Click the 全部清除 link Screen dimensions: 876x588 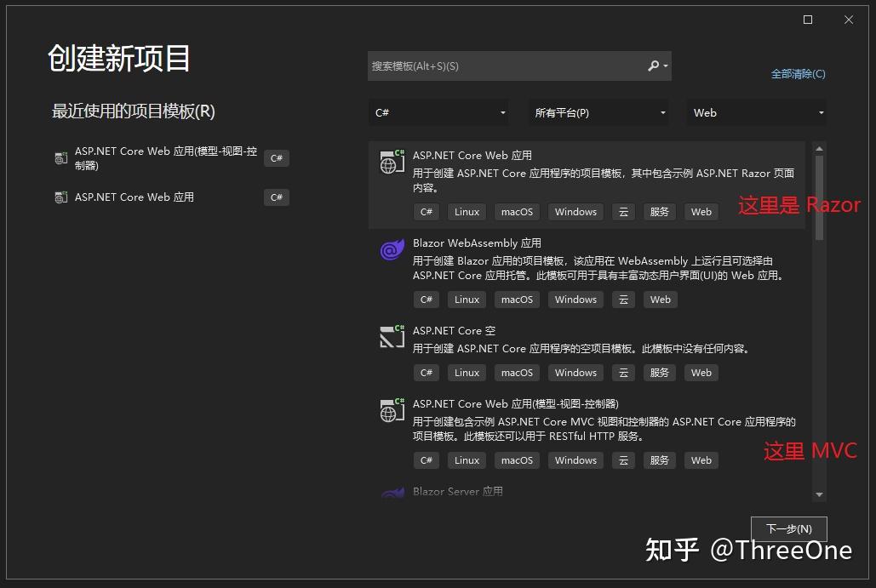[799, 74]
